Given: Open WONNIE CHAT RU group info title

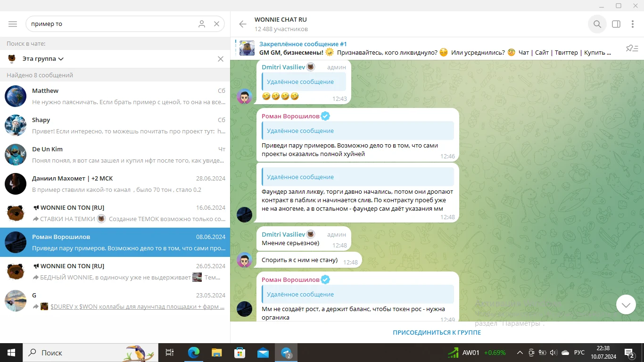Looking at the screenshot, I should click(281, 19).
